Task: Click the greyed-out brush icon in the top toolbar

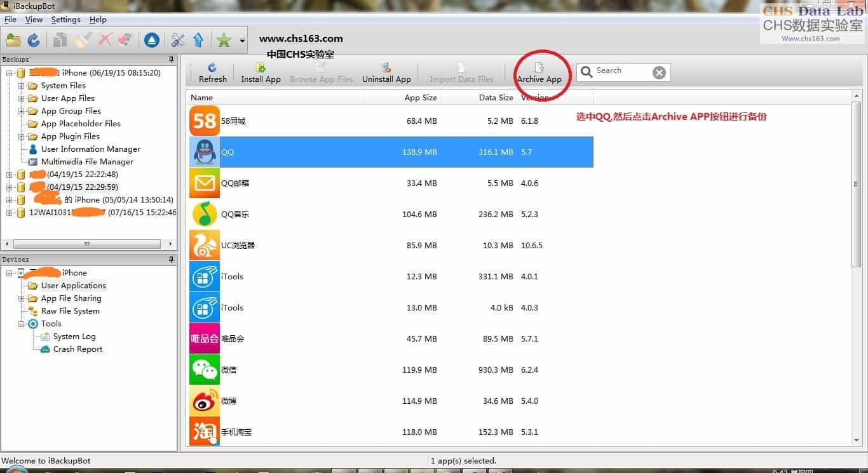Action: click(83, 40)
